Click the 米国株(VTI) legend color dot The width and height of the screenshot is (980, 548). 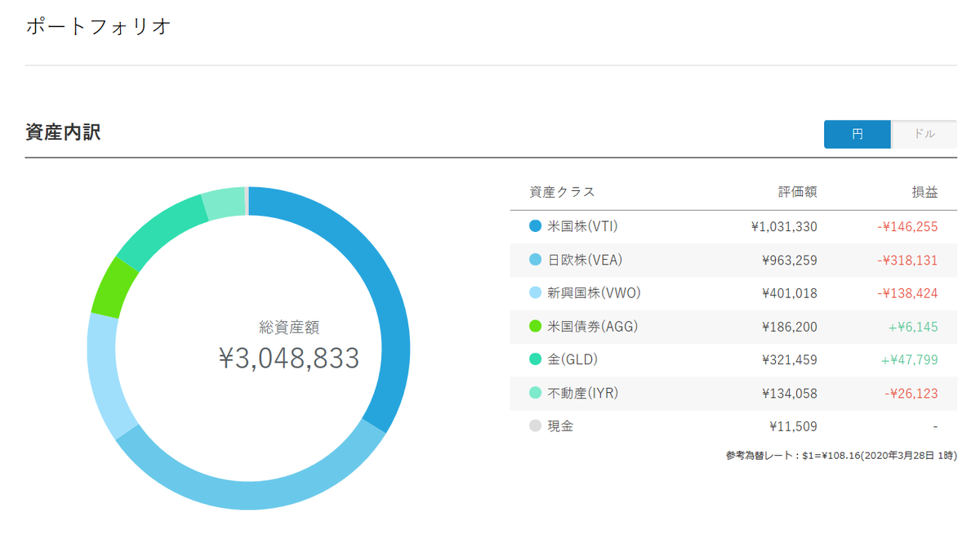tap(536, 226)
